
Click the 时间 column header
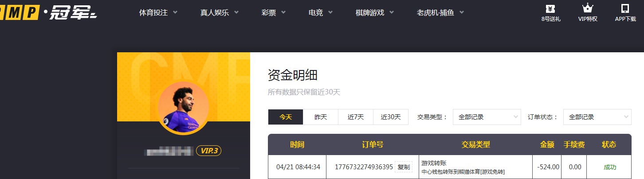[x=297, y=145]
